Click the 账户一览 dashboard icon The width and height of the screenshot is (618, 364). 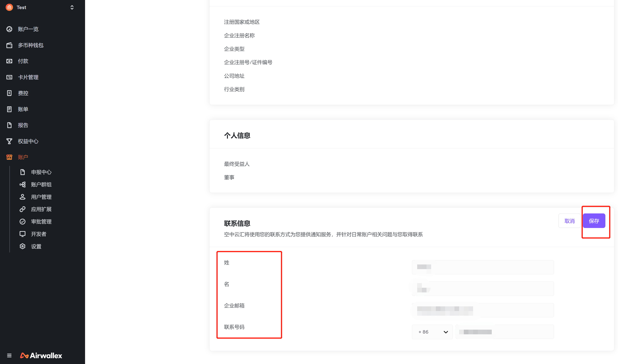click(x=9, y=29)
